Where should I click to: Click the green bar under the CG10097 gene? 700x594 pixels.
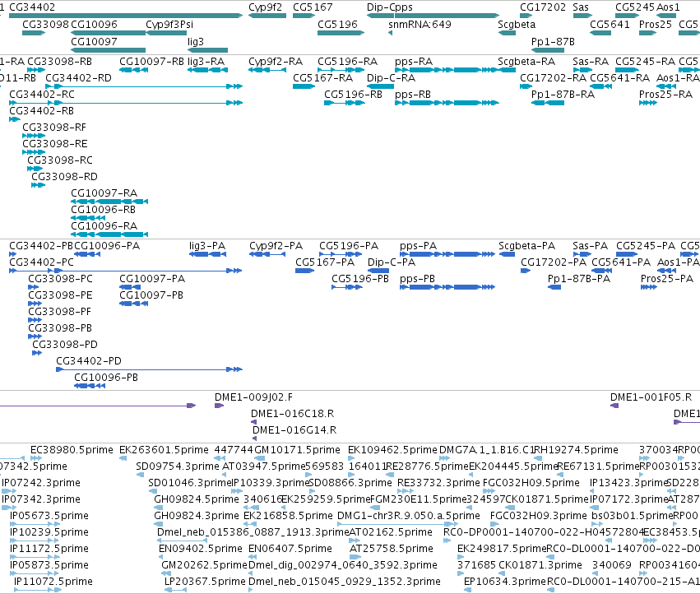tap(108, 50)
